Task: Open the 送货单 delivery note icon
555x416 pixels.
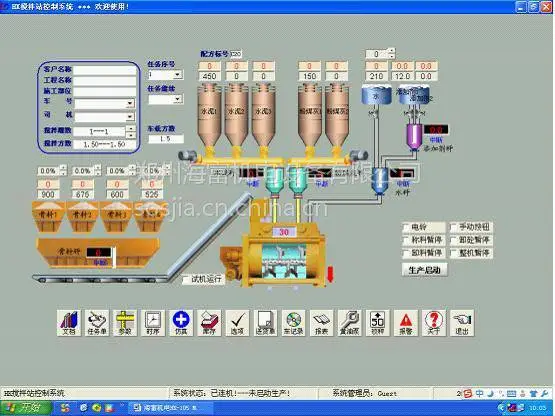Action: (x=265, y=323)
